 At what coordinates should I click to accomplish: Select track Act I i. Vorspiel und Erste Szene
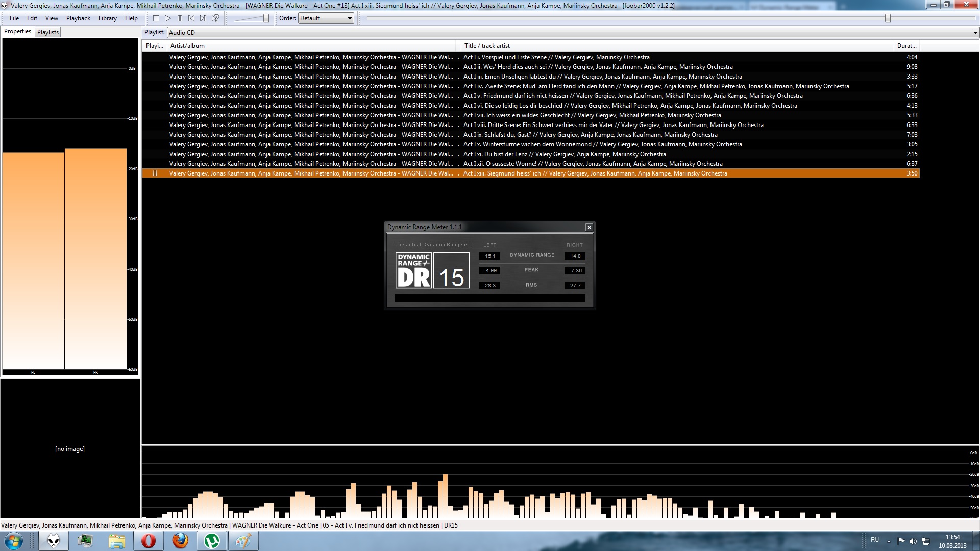531,57
